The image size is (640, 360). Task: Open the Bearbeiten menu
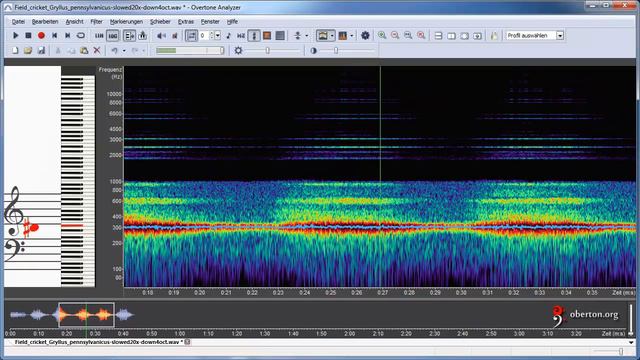pos(45,22)
